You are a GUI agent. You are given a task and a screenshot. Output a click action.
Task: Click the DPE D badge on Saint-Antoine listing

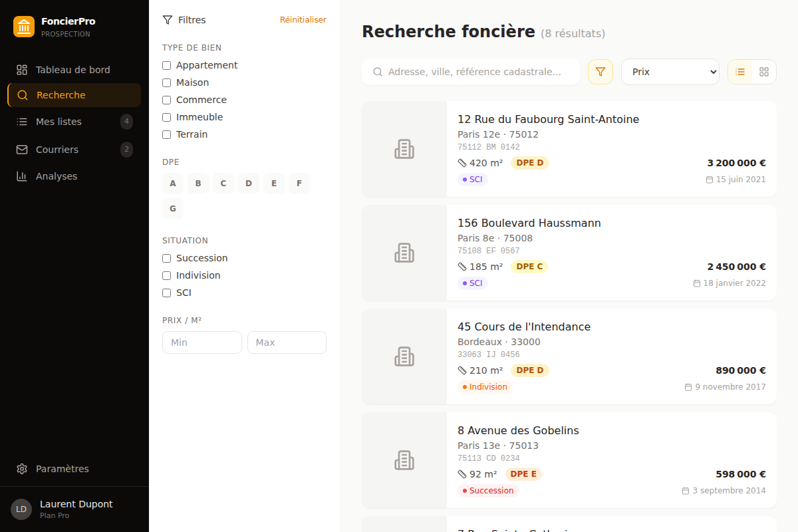[x=530, y=163]
